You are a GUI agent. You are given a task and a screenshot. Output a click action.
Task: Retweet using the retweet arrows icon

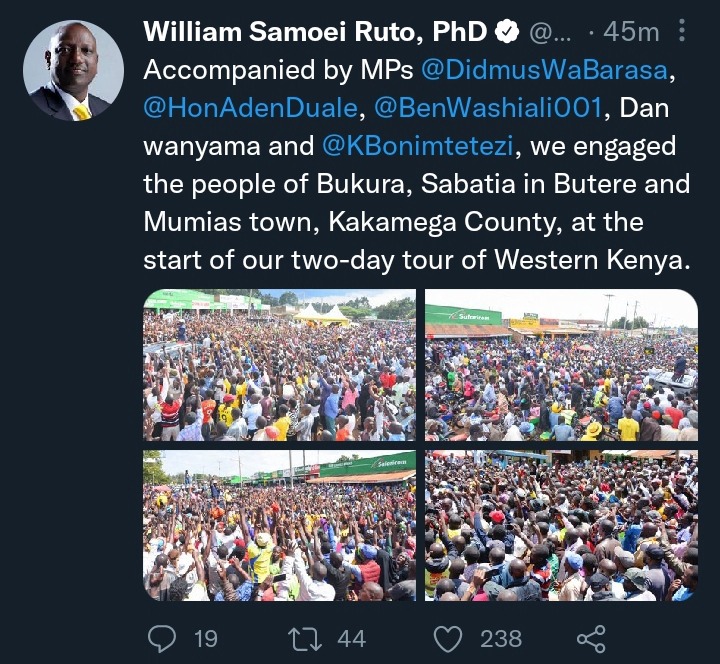(x=305, y=639)
